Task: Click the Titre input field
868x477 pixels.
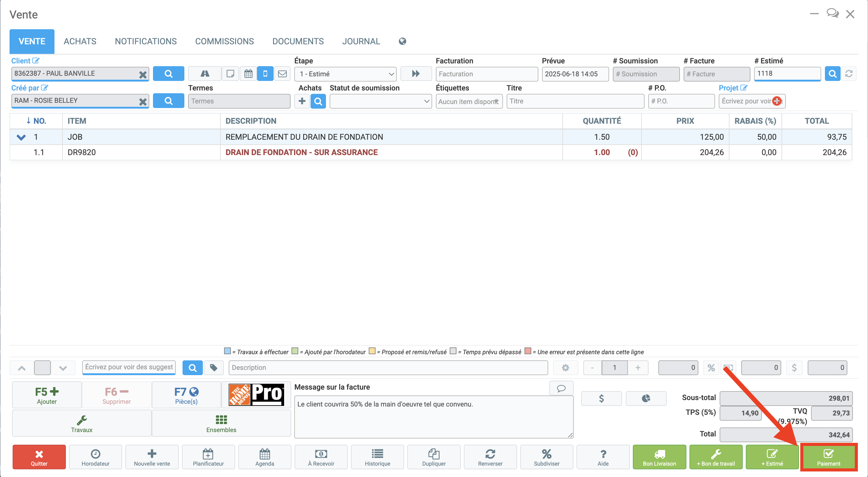Action: 575,101
